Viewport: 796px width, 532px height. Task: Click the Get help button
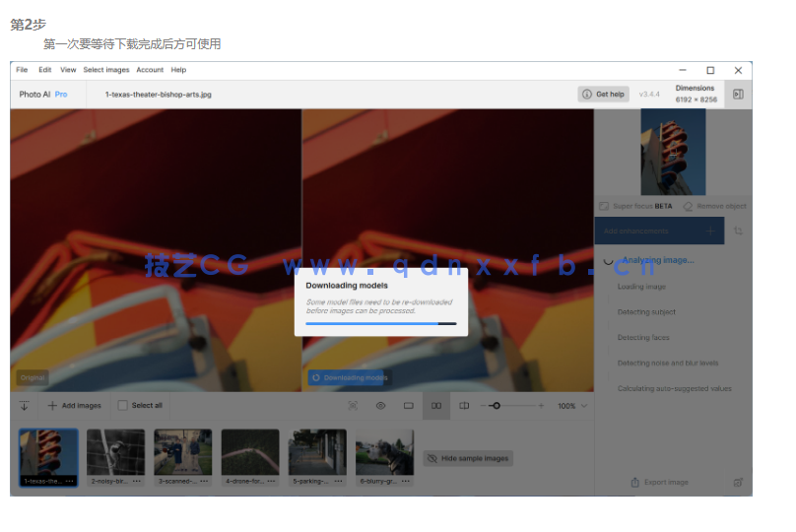pyautogui.click(x=603, y=94)
